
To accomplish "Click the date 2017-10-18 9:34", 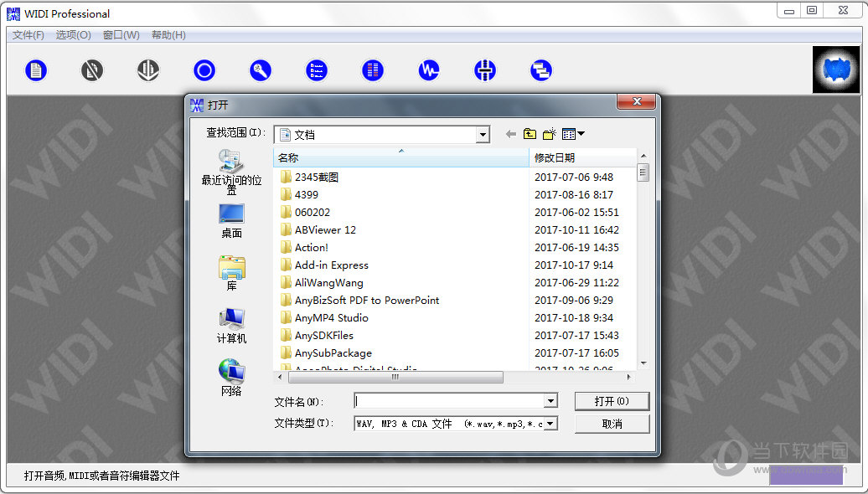I will coord(574,318).
